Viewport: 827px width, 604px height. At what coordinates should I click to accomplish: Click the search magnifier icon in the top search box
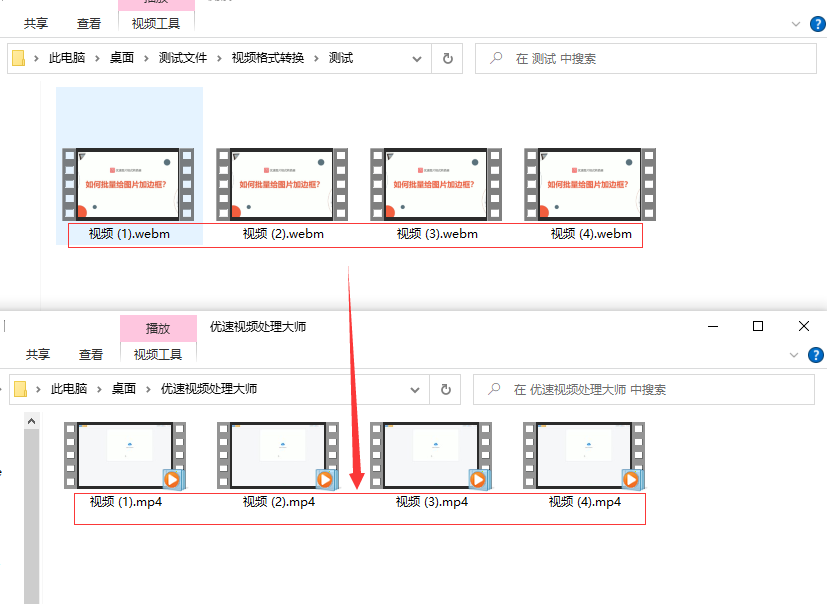497,58
